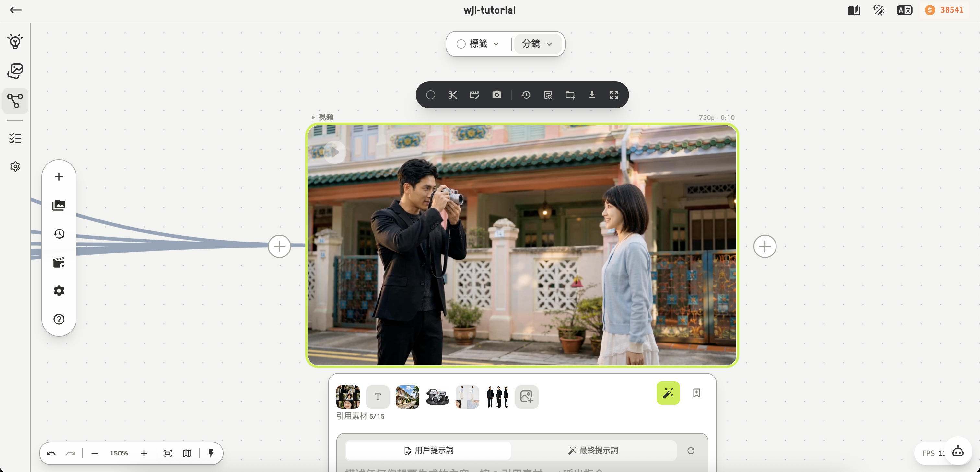Open the search details tool icon

(548, 95)
